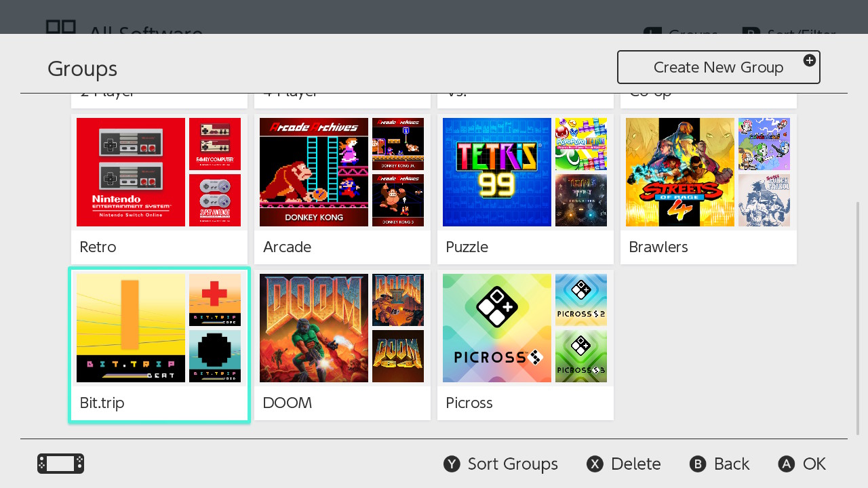Click the Delete label in footer
Screen dimensions: 868x488
click(x=635, y=464)
